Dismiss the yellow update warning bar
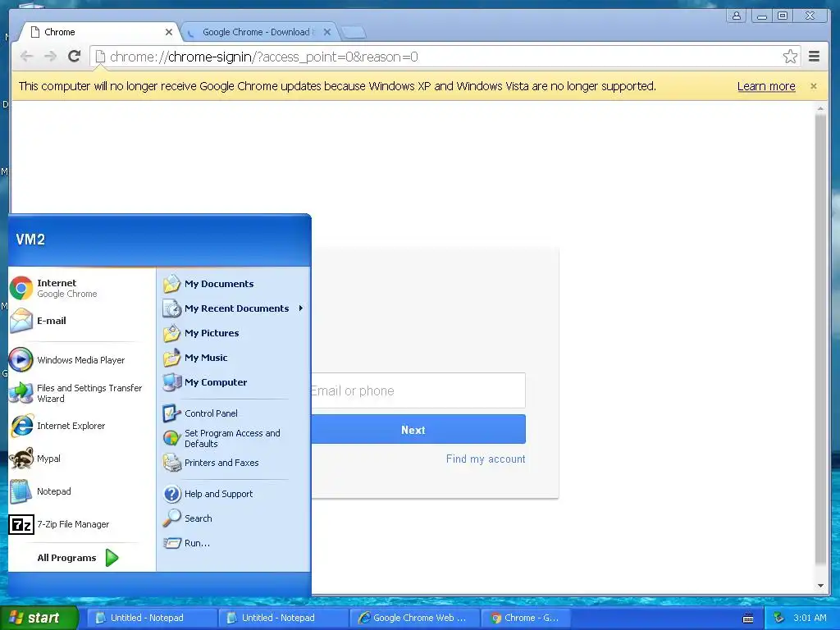 click(813, 86)
